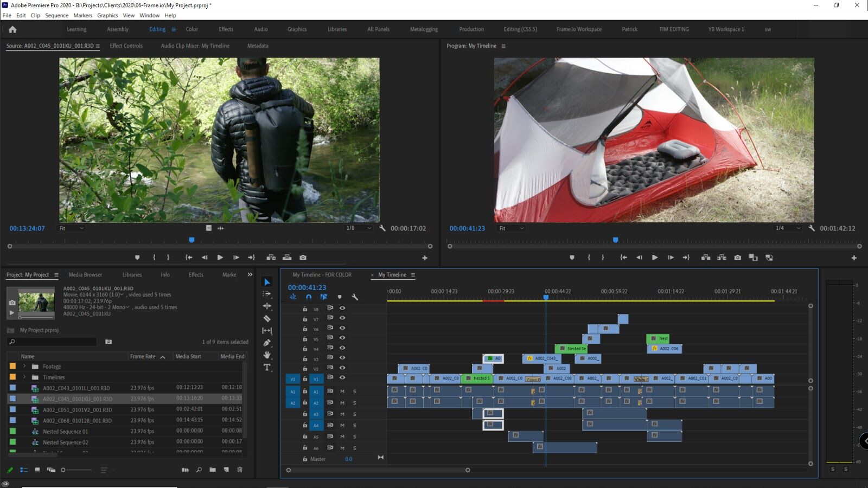
Task: Expand the Footage bin
Action: coord(24,366)
